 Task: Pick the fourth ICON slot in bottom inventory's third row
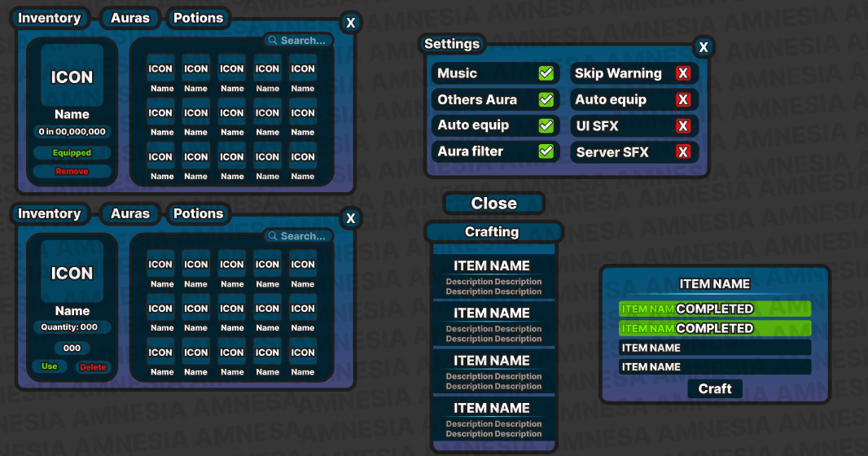pos(267,352)
